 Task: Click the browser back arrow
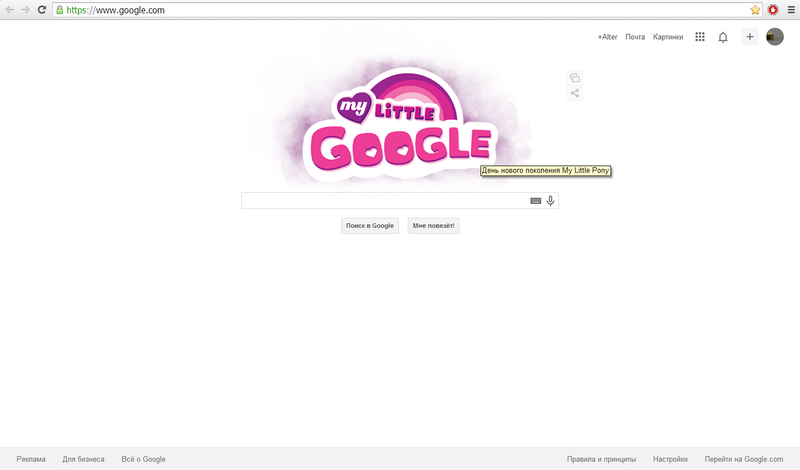coord(10,10)
